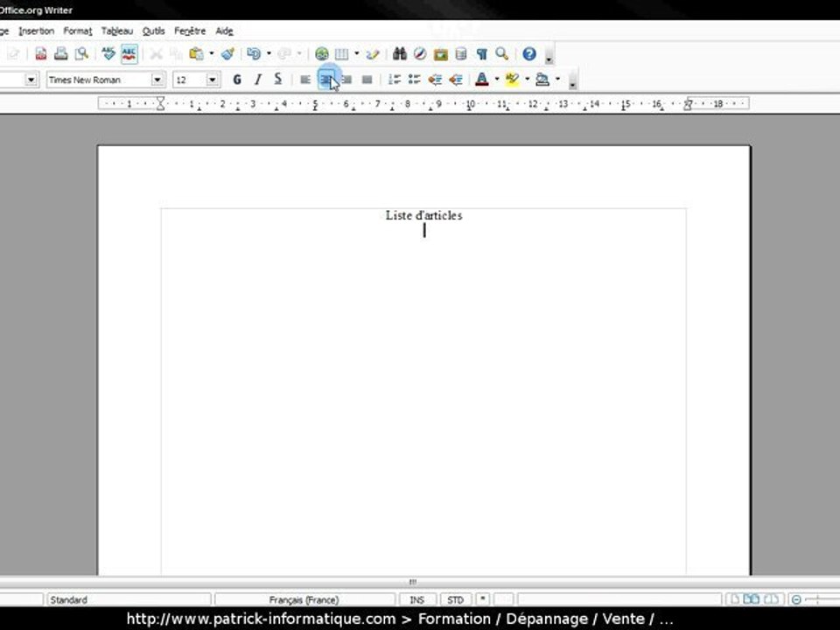Open the font color dropdown arrow
This screenshot has width=840, height=630.
pos(497,80)
